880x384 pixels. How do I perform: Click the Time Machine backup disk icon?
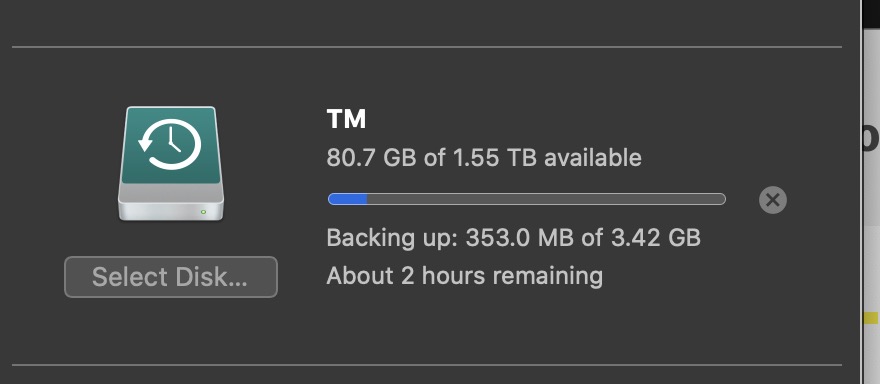tap(171, 163)
